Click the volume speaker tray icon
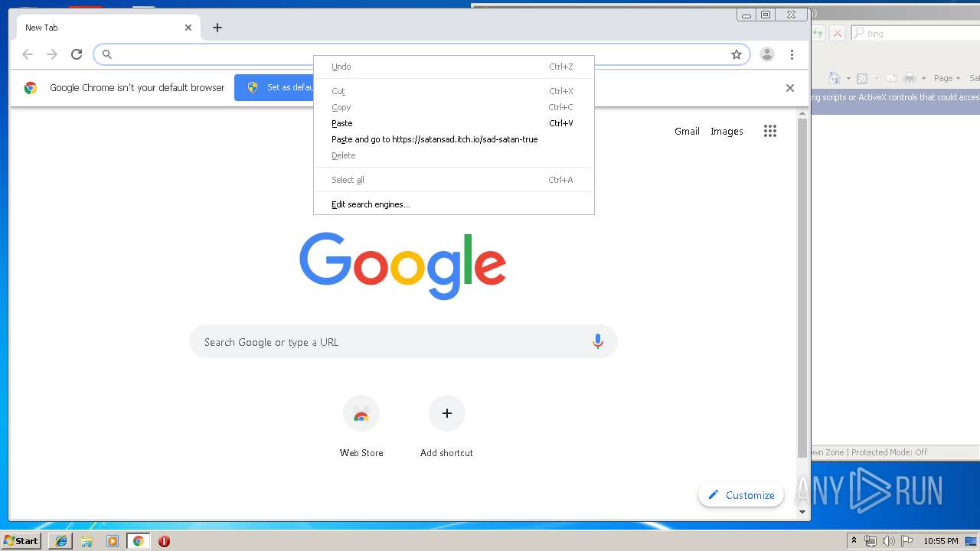This screenshot has width=980, height=551. 889,541
